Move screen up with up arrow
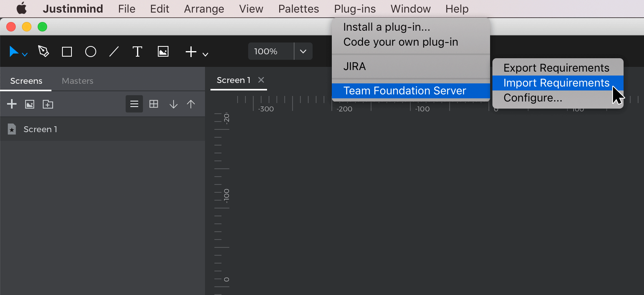 pyautogui.click(x=191, y=104)
